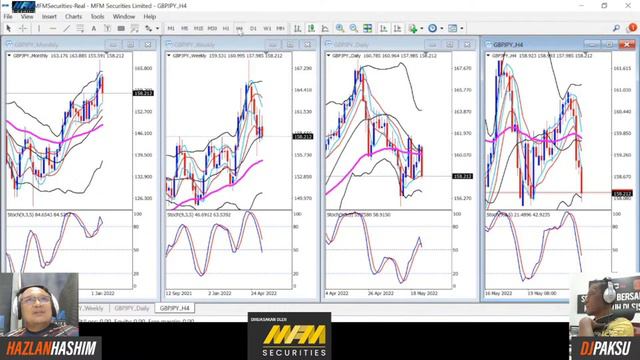Screen dimensions: 640x360
Task: Collapse GBPJPY,Daily chart header triangle
Action: [x=329, y=56]
